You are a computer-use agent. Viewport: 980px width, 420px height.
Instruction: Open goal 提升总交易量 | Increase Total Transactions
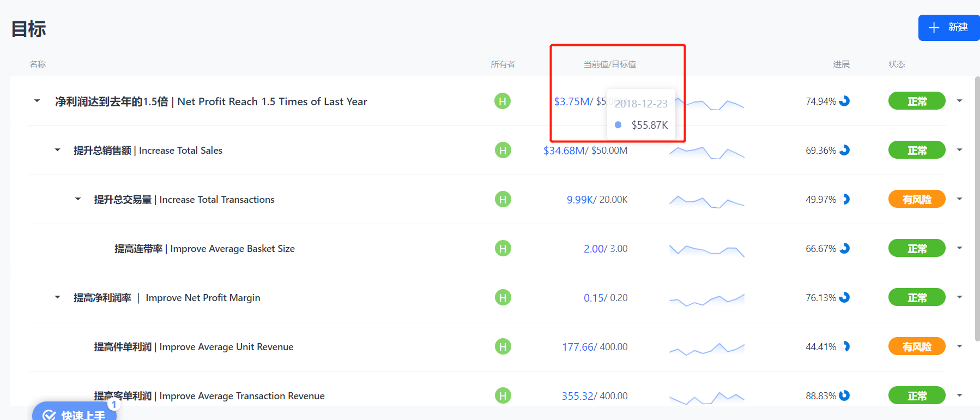click(x=184, y=200)
